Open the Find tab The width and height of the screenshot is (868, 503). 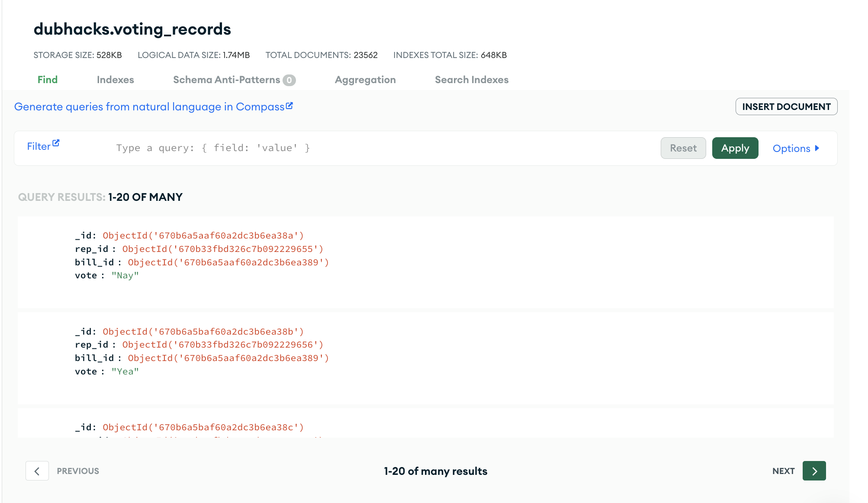tap(48, 80)
